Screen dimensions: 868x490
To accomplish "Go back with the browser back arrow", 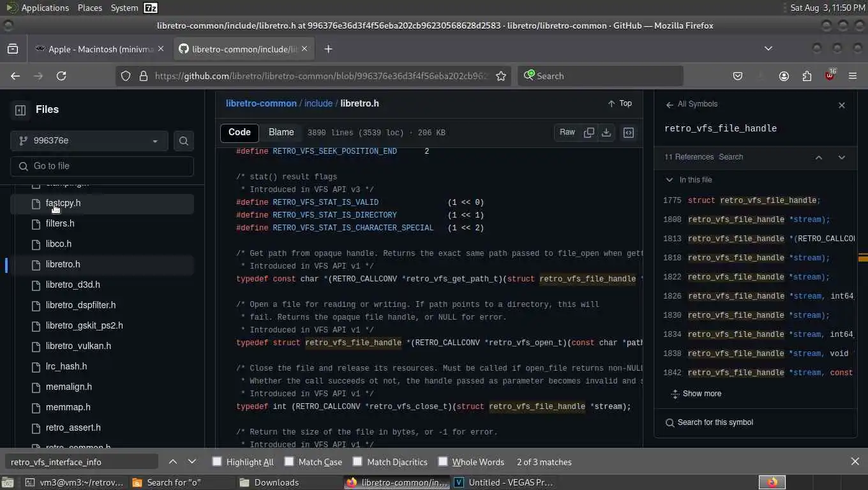I will (15, 76).
